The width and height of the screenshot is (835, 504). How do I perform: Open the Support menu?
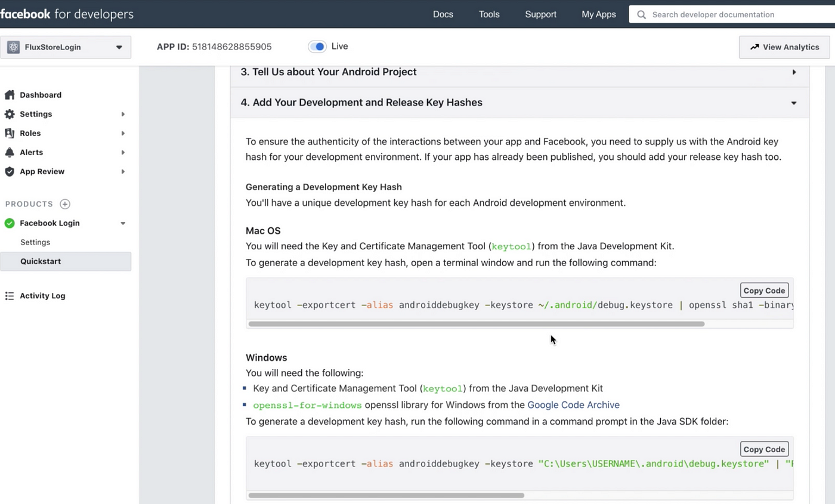pyautogui.click(x=541, y=14)
